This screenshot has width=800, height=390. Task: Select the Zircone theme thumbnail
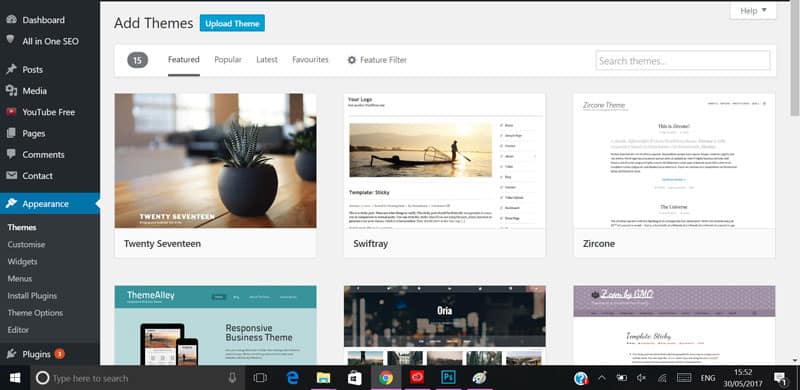[x=674, y=160]
